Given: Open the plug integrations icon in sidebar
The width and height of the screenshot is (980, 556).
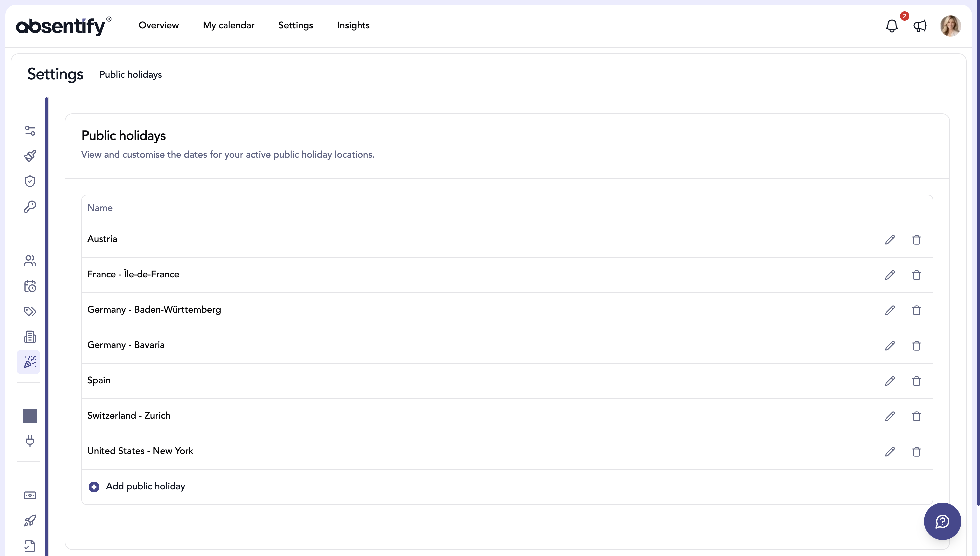Looking at the screenshot, I should click(30, 441).
